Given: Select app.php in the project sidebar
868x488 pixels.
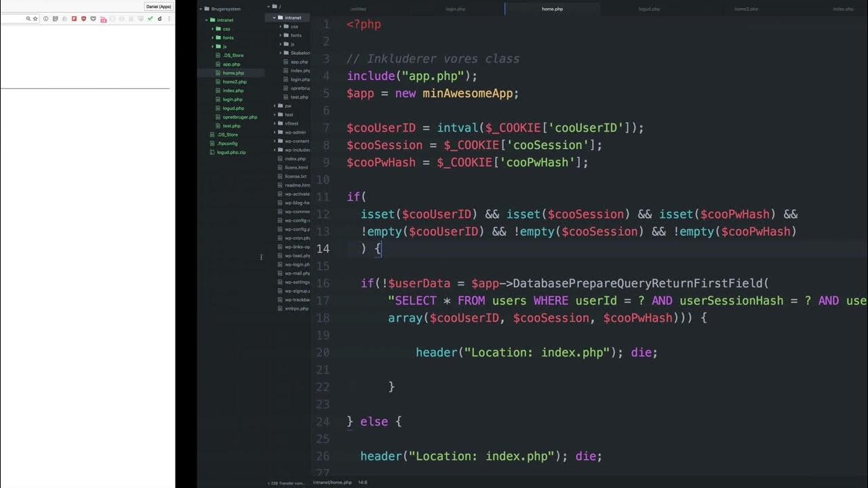Looking at the screenshot, I should coord(231,64).
